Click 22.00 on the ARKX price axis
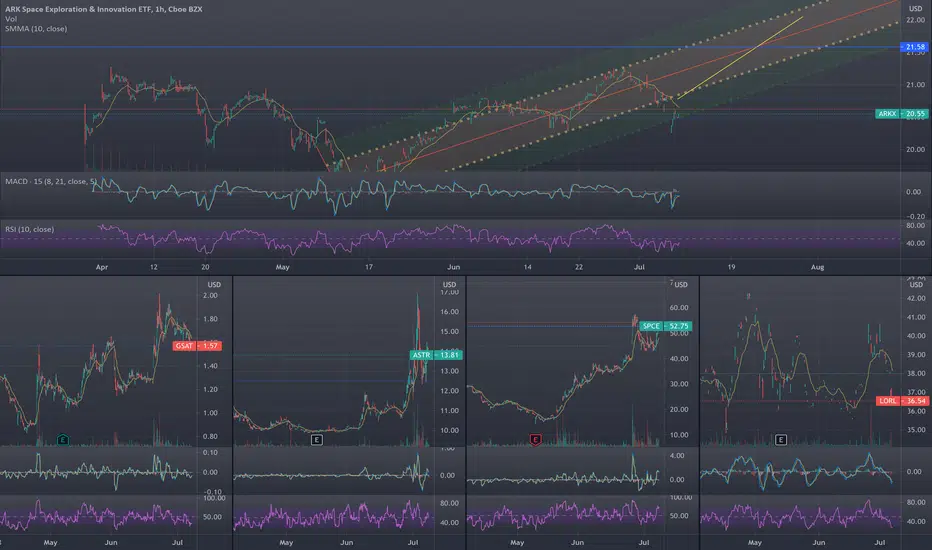 [x=915, y=20]
